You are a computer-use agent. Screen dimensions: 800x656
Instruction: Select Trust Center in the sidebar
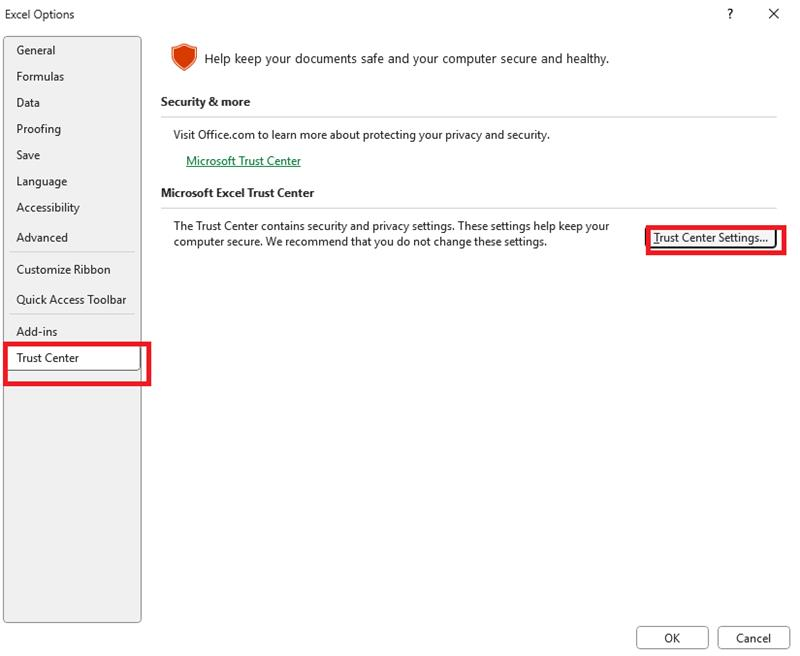tap(72, 358)
